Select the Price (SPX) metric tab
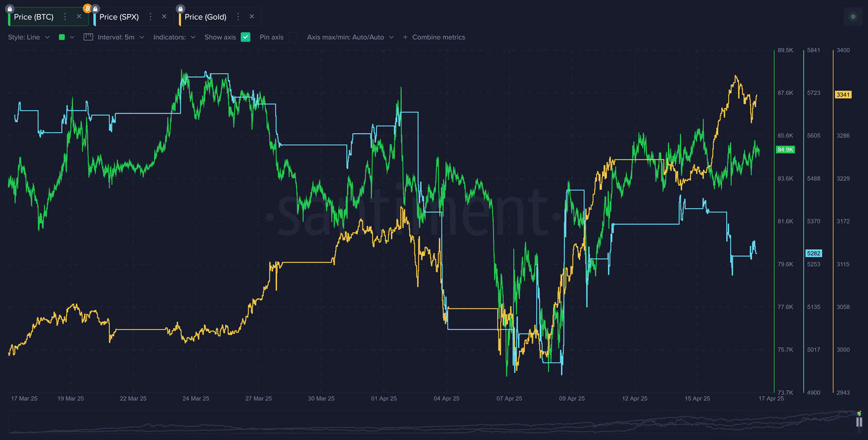 tap(119, 17)
